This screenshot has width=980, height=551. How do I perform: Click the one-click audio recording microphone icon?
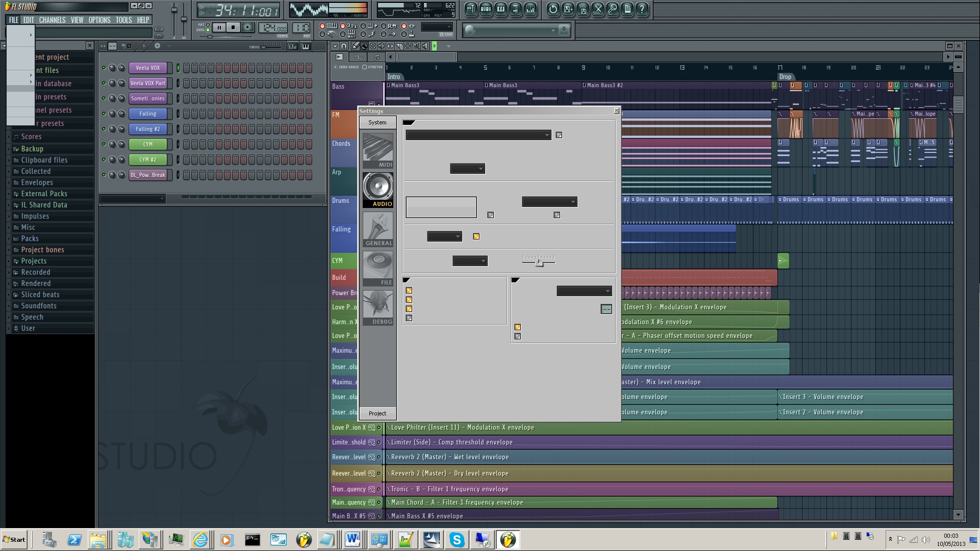pyautogui.click(x=612, y=9)
